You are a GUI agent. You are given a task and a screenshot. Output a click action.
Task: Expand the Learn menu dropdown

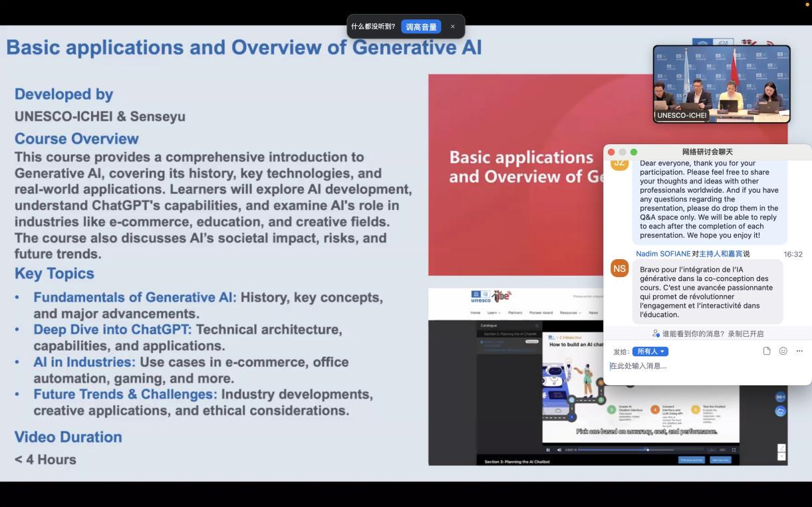(x=493, y=312)
